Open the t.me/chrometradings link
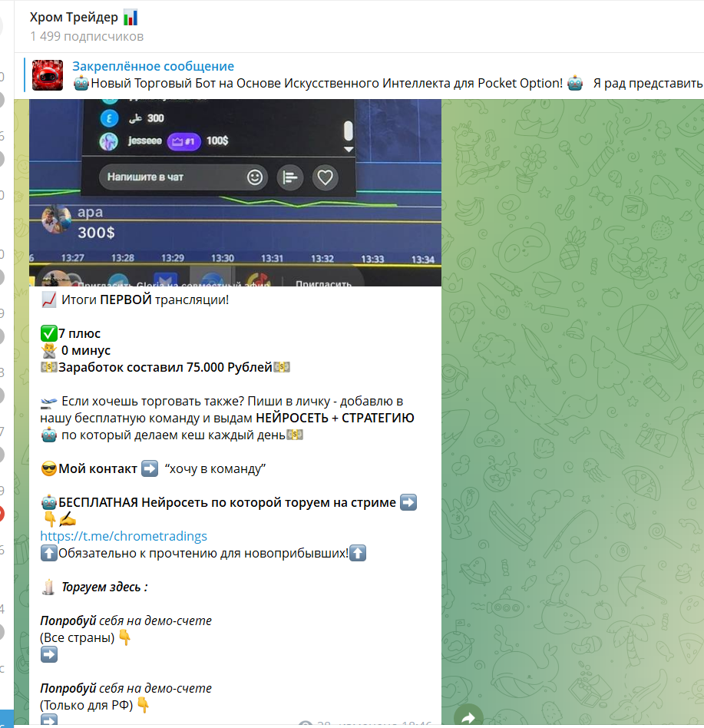Image resolution: width=704 pixels, height=728 pixels. [124, 536]
